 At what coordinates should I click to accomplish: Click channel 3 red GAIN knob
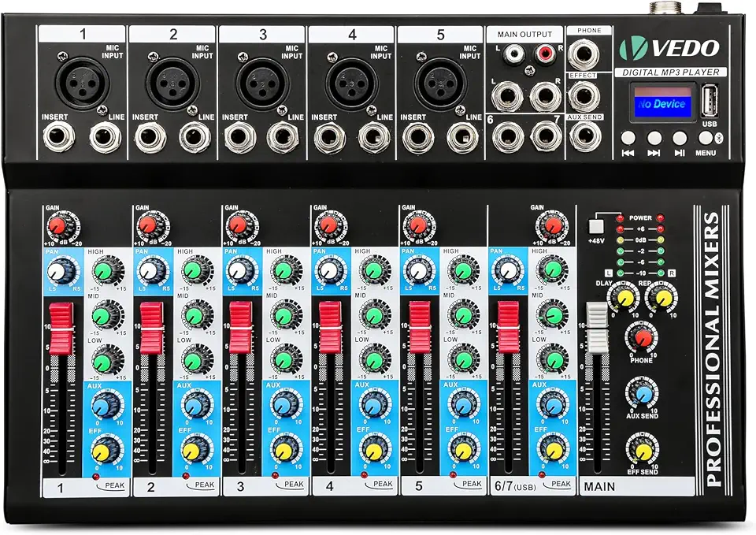point(237,225)
